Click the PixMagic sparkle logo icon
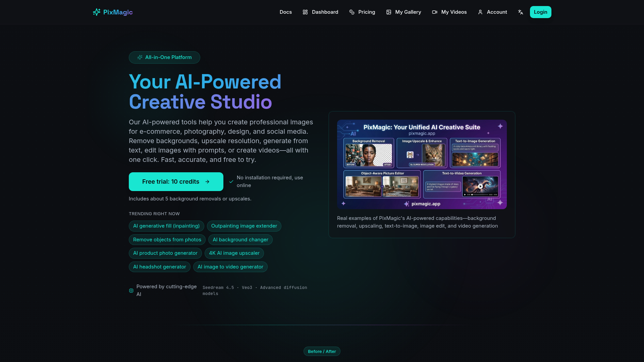 pos(97,12)
